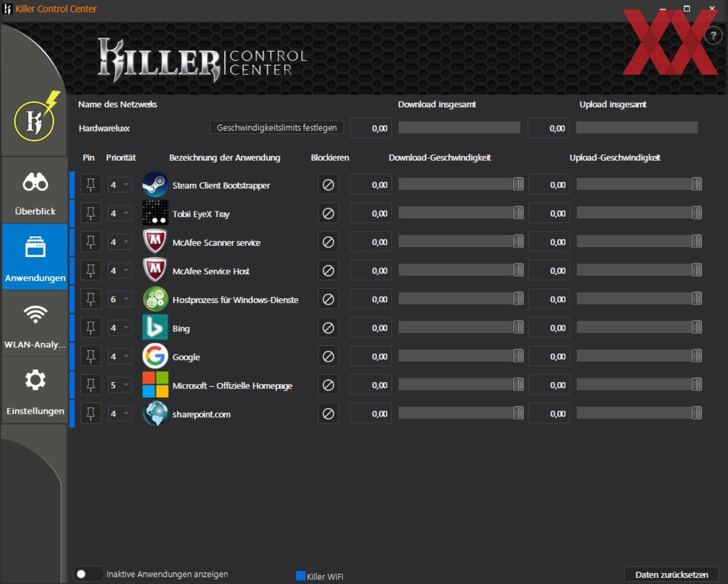
Task: Sort by Download-Geschwindigkeit column header
Action: (439, 157)
